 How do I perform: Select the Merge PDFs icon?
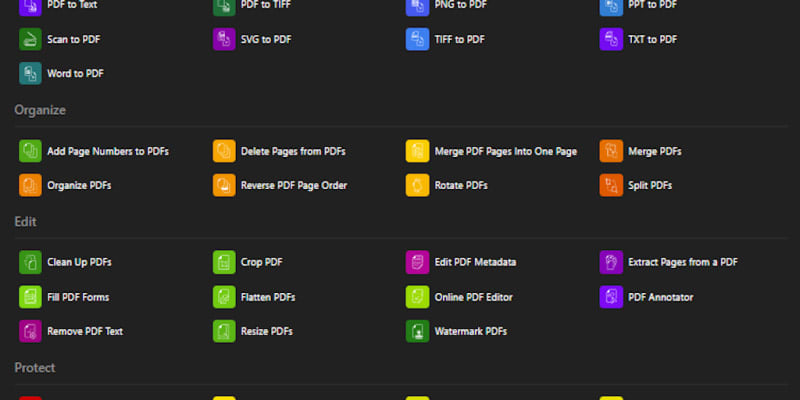(611, 151)
